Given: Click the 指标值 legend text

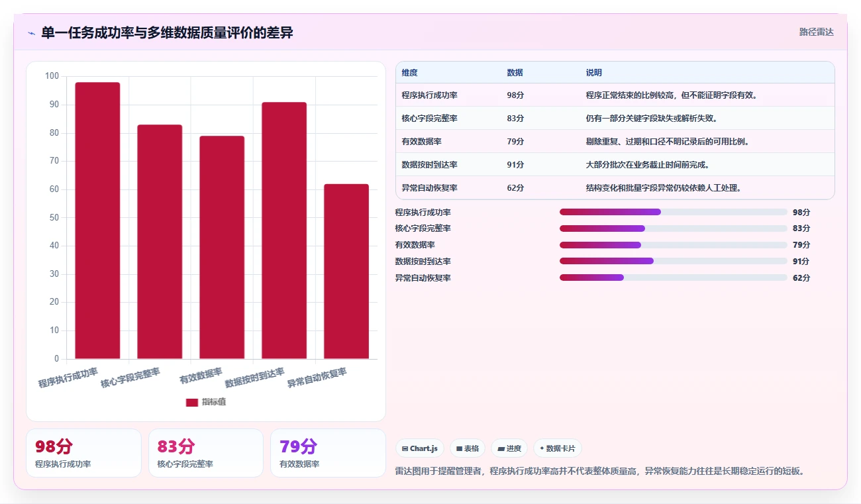Looking at the screenshot, I should point(214,402).
